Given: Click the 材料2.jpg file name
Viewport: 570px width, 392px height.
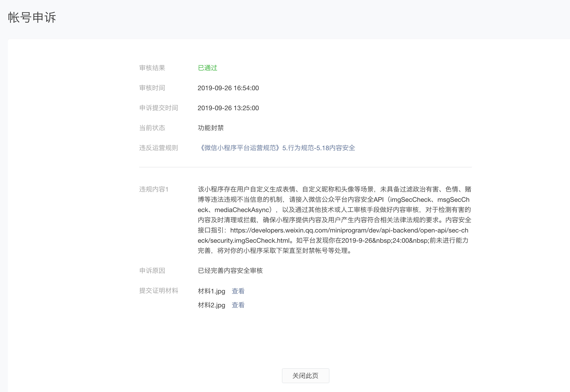Looking at the screenshot, I should coord(211,305).
